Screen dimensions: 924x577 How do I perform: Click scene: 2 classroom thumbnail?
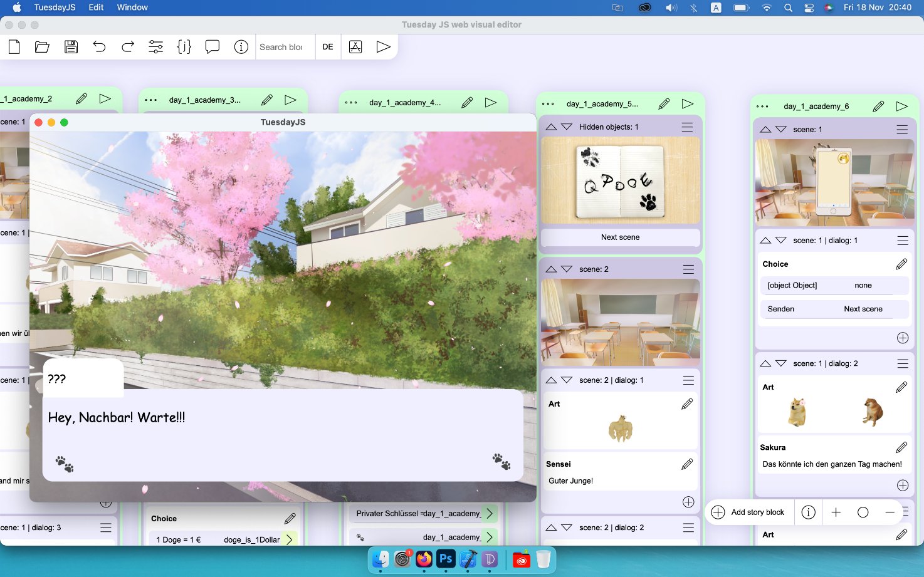pos(621,323)
